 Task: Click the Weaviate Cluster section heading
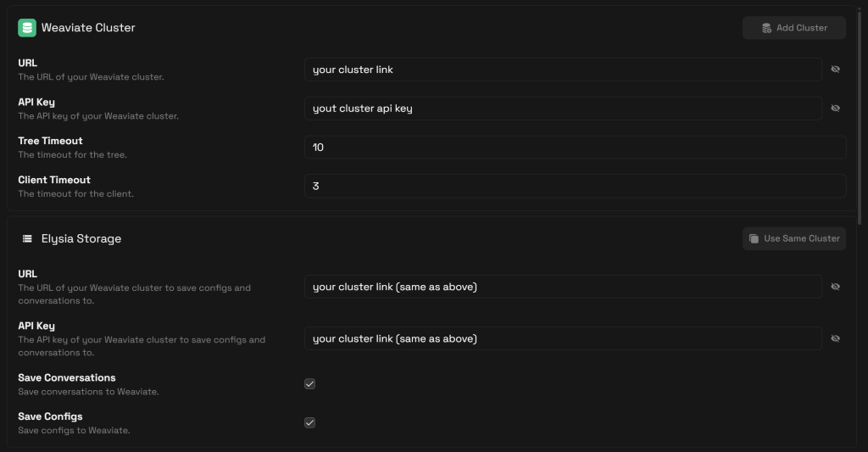tap(88, 28)
